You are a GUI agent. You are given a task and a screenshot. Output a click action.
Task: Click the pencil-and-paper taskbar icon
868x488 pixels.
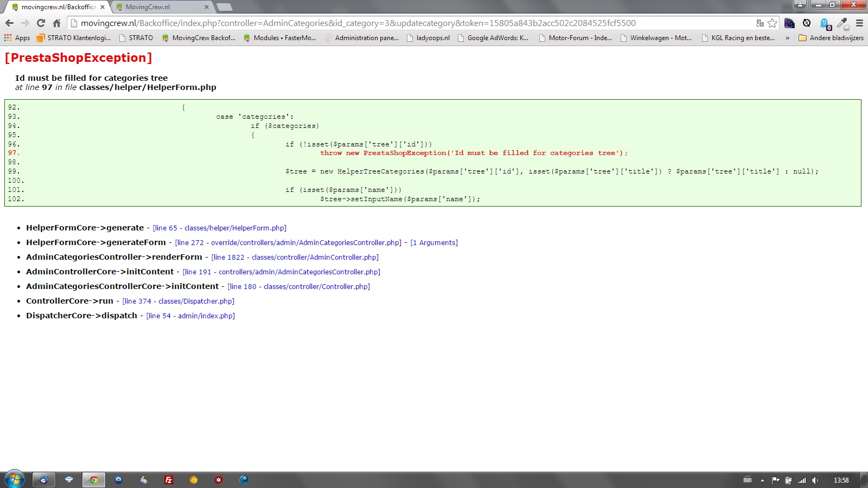pyautogui.click(x=144, y=480)
